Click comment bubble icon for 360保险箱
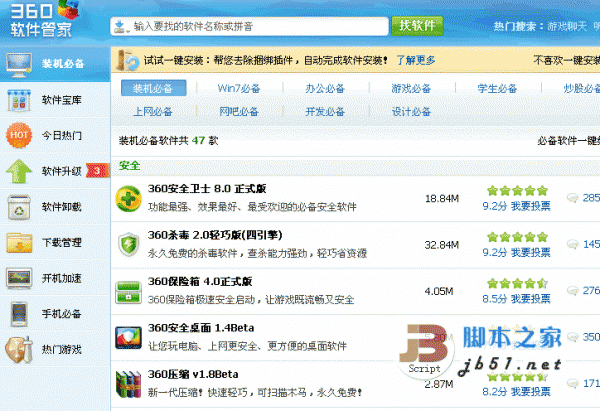The image size is (600, 411). 572,291
